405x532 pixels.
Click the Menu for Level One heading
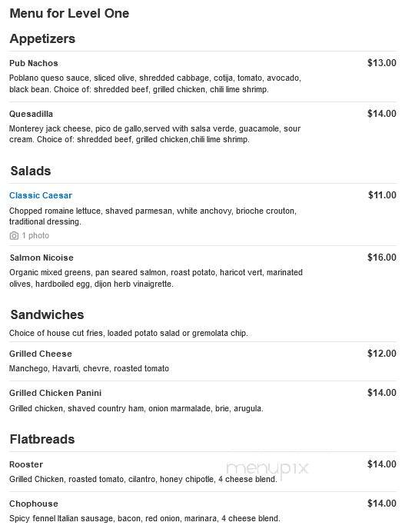tap(69, 14)
